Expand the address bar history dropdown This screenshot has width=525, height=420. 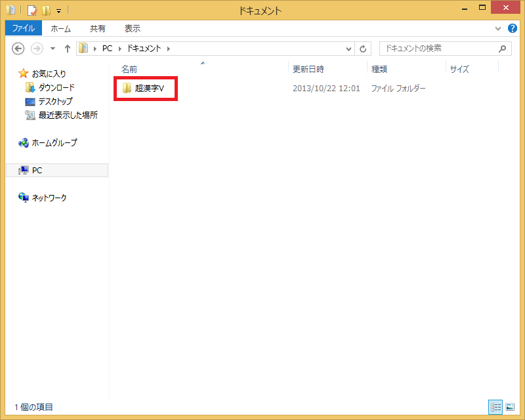[349, 49]
